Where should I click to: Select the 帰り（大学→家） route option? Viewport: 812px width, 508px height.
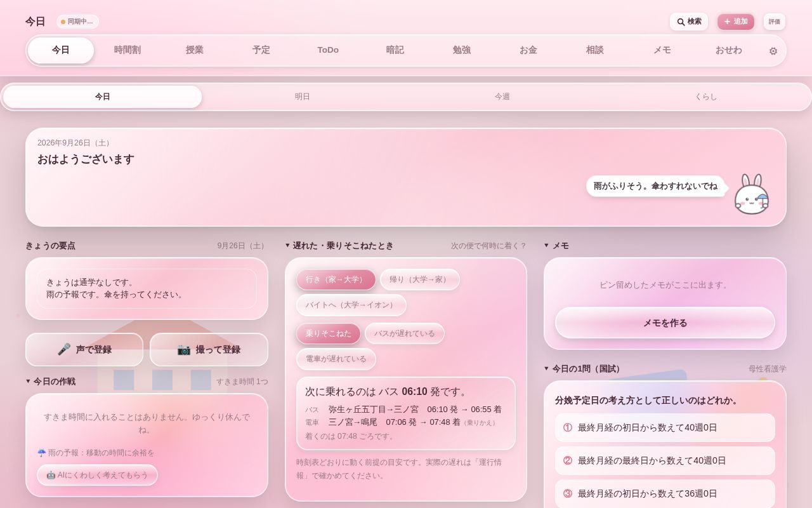pos(419,279)
